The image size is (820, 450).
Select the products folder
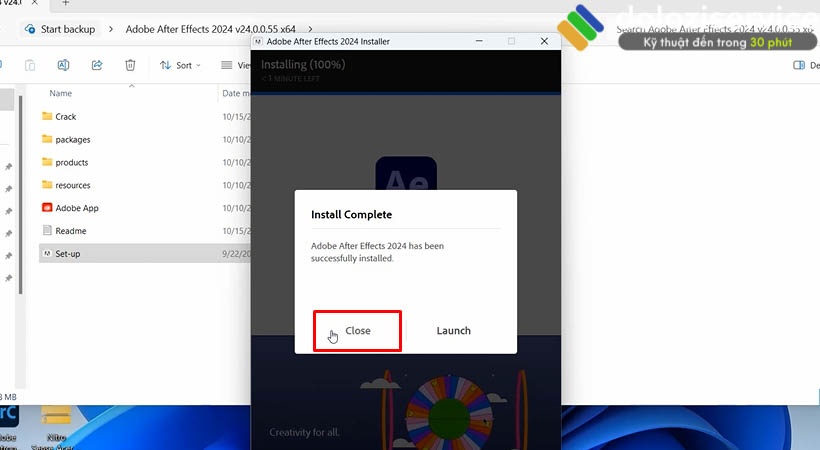72,163
